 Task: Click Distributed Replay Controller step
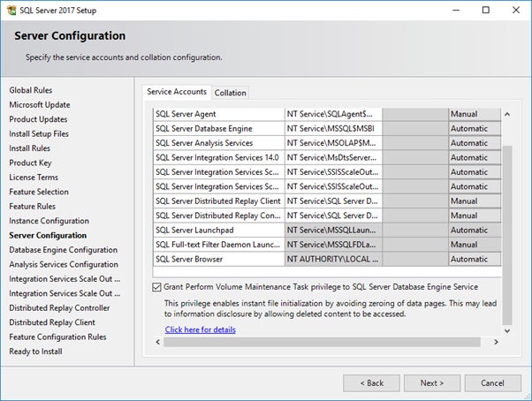[59, 307]
